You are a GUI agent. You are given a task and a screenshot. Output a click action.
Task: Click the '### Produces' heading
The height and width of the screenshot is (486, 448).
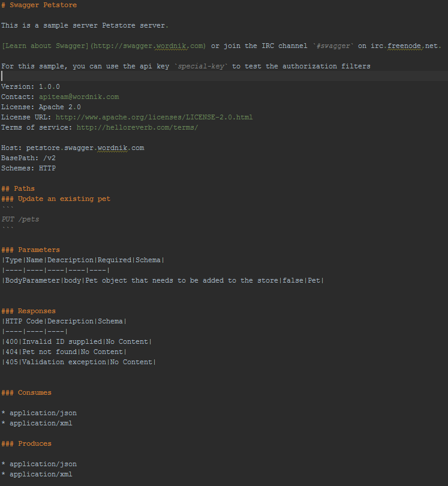click(x=26, y=444)
